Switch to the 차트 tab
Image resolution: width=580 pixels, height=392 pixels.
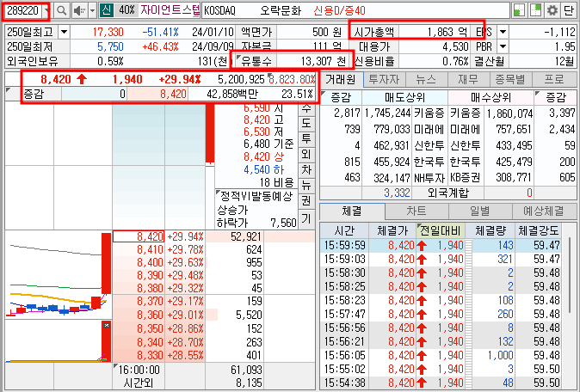(x=416, y=211)
